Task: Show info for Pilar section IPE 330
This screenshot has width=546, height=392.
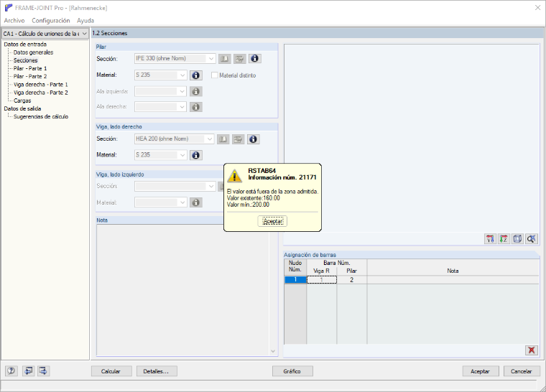Action: pos(254,58)
